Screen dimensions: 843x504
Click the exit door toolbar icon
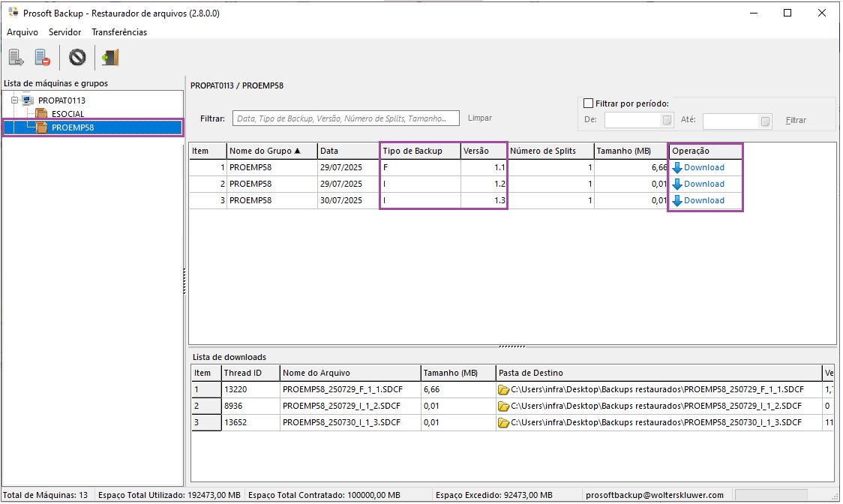tap(110, 57)
